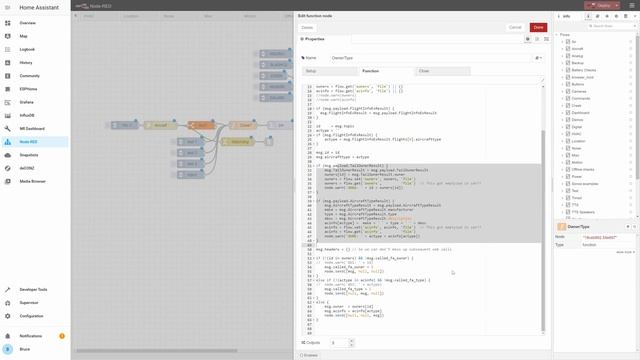Viewport: 640px width, 360px height.
Task: Select the TTS Speakers flow in the tree
Action: tap(583, 212)
